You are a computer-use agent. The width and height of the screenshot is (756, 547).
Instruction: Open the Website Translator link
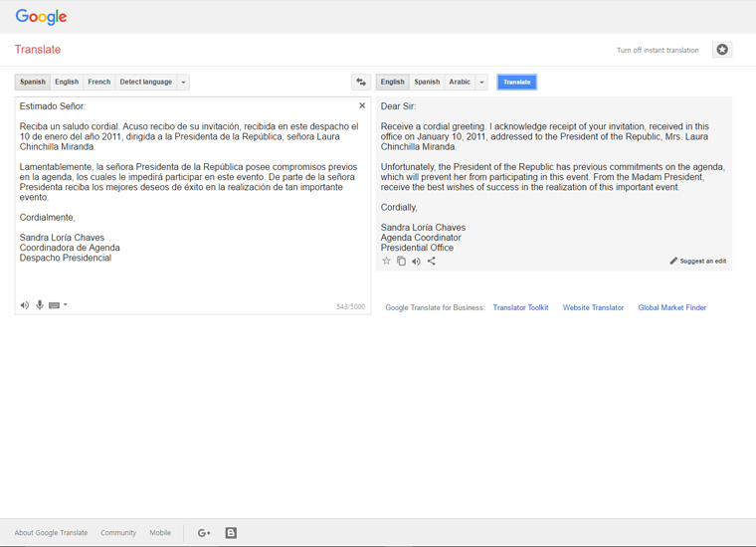[x=593, y=307]
